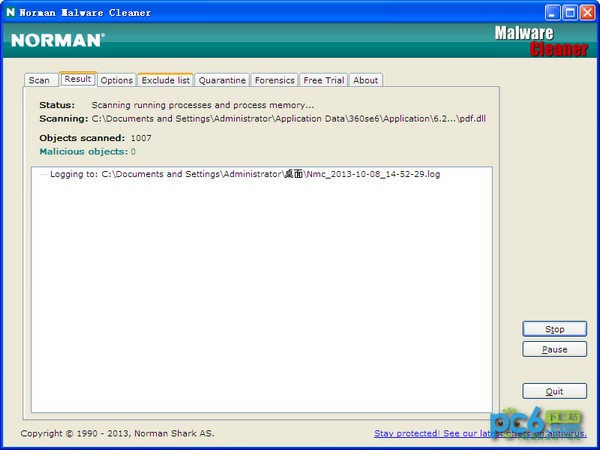Pause the current scan
600x450 pixels.
[x=554, y=349]
